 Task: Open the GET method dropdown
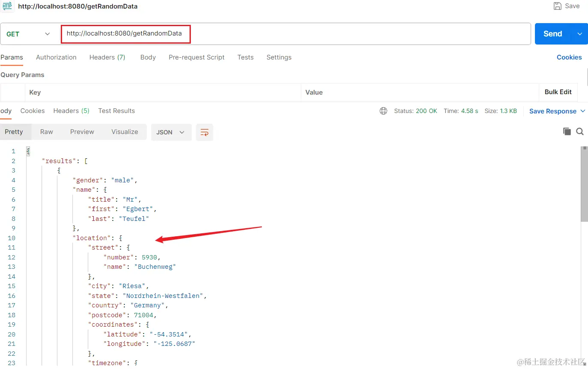29,34
